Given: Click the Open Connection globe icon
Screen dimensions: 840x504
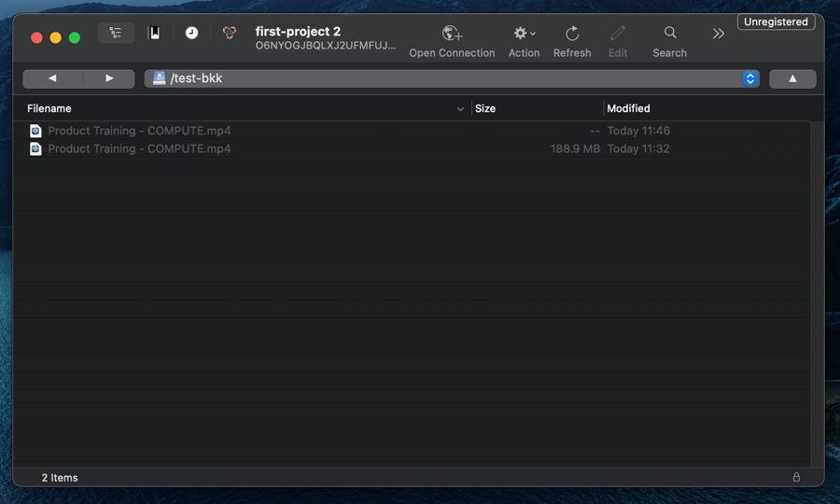Looking at the screenshot, I should [x=452, y=34].
